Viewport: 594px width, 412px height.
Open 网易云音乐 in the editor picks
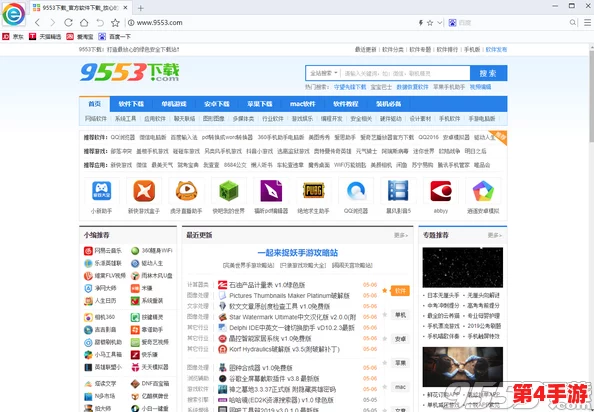(103, 251)
